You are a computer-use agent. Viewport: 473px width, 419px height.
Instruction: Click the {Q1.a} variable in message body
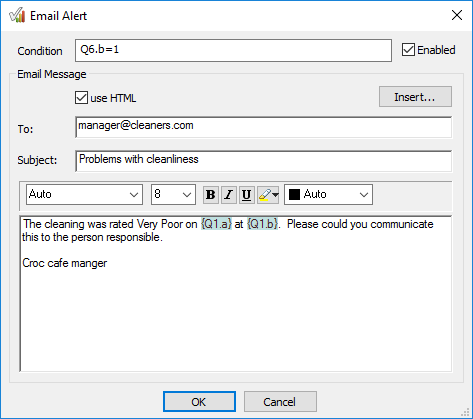(216, 224)
